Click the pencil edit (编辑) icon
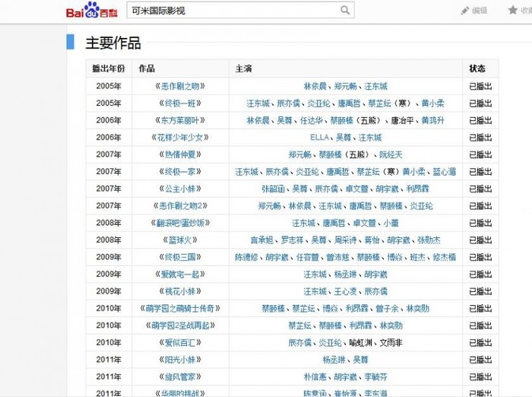This screenshot has height=397, width=532. coord(465,11)
